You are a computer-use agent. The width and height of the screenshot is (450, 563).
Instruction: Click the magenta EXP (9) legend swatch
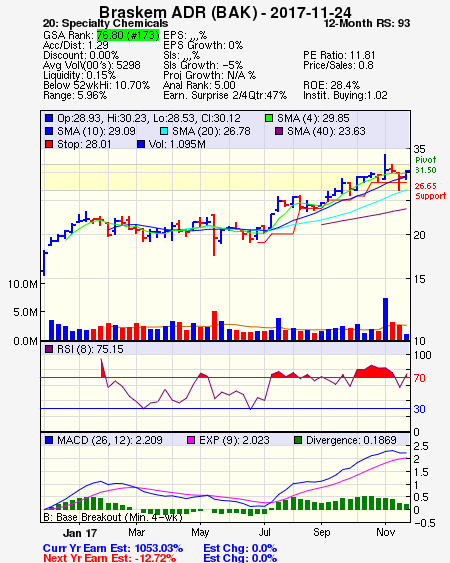[x=191, y=440]
